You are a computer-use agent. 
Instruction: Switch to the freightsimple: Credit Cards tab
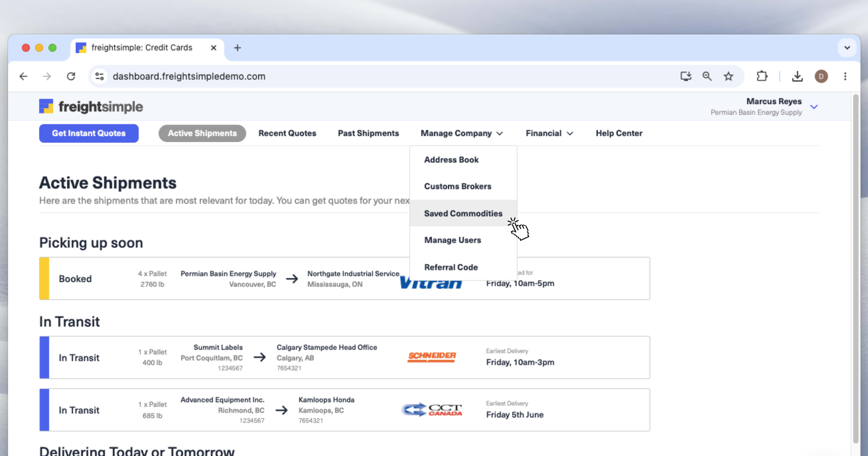[142, 48]
